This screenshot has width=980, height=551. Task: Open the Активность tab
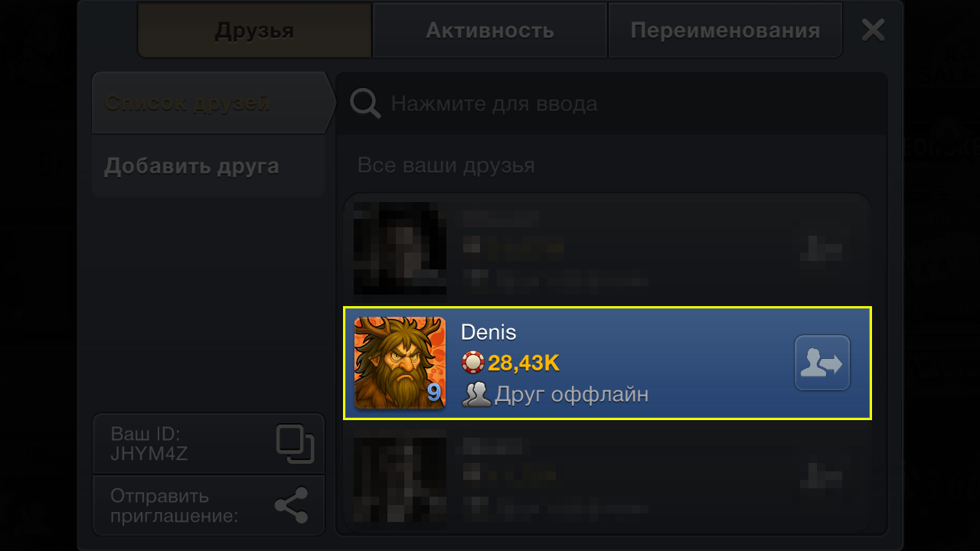coord(490,30)
